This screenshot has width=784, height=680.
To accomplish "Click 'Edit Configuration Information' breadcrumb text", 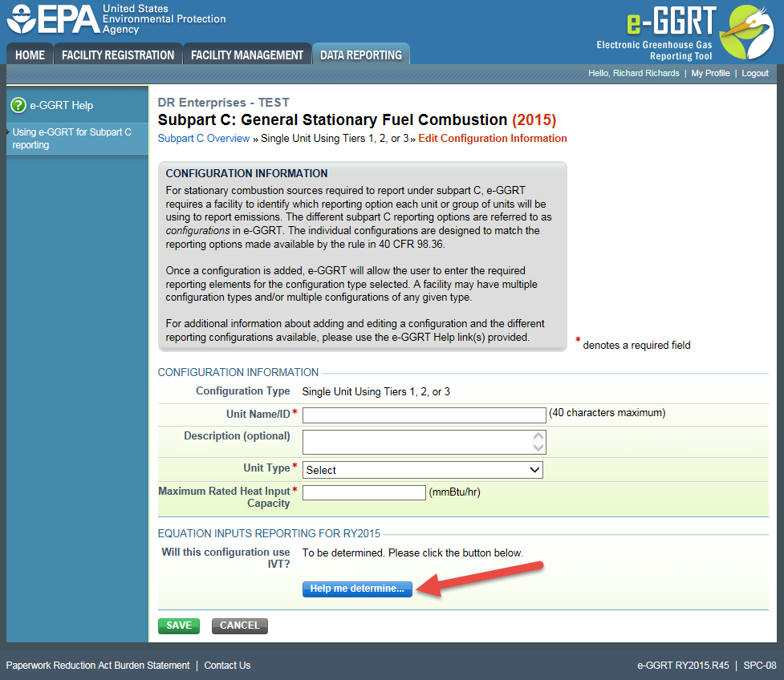I will tap(493, 139).
